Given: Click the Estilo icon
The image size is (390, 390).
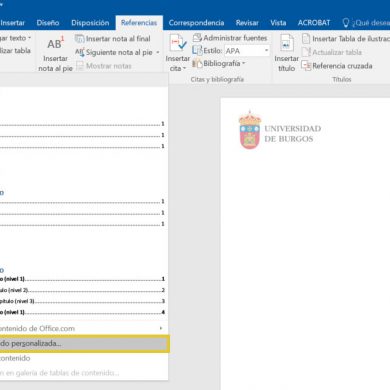Looking at the screenshot, I should pos(197,51).
